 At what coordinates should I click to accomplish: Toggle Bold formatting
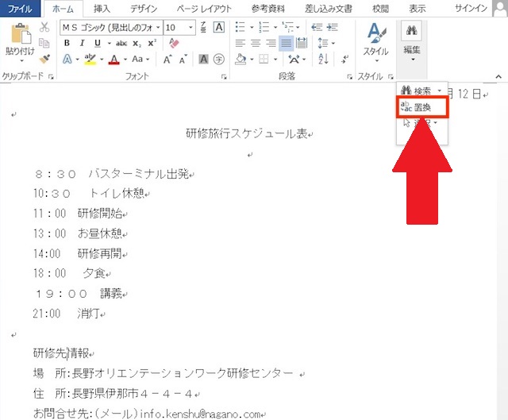click(67, 43)
